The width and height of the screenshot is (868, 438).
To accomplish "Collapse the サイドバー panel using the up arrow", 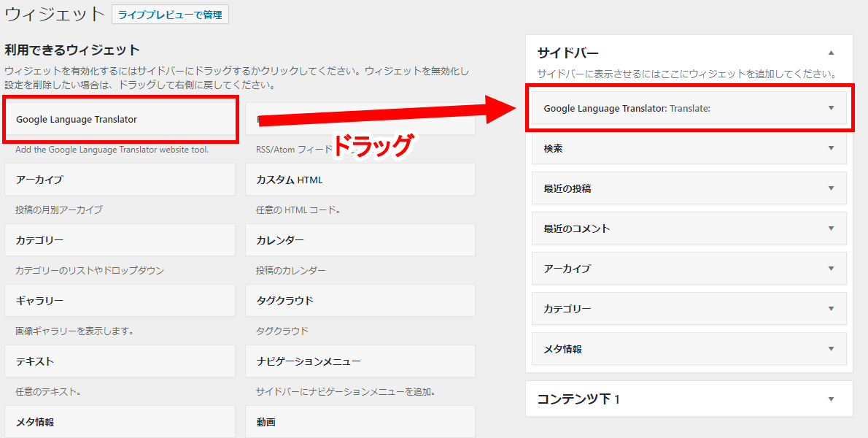I will pos(830,53).
